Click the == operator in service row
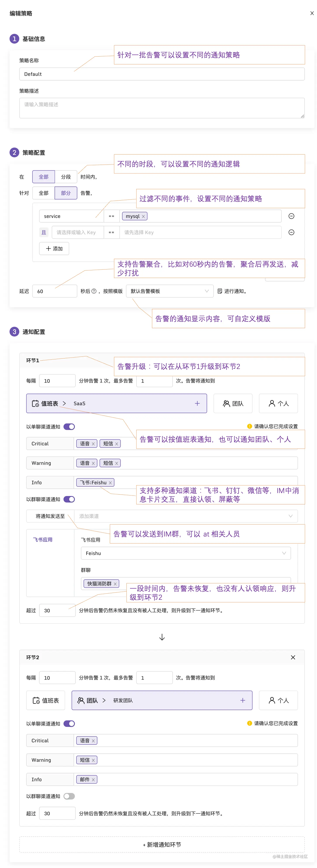317x868 pixels. (x=112, y=216)
